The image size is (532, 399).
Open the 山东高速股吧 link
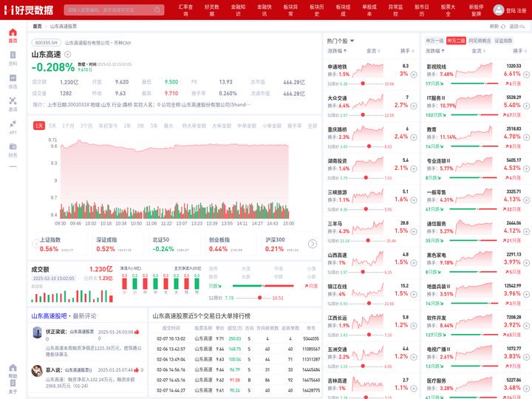(49, 316)
